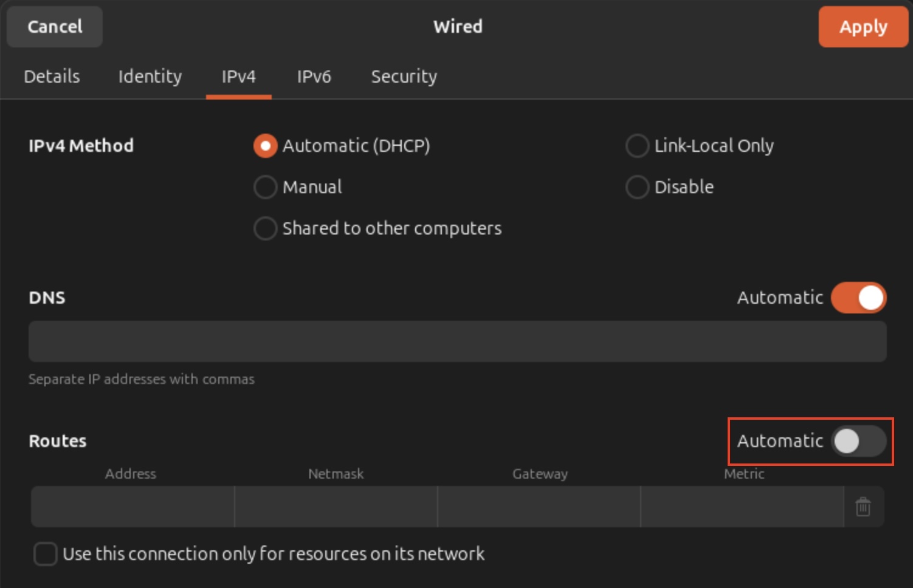Go to the IPv6 tab
Viewport: 913px width, 588px height.
[x=314, y=77]
